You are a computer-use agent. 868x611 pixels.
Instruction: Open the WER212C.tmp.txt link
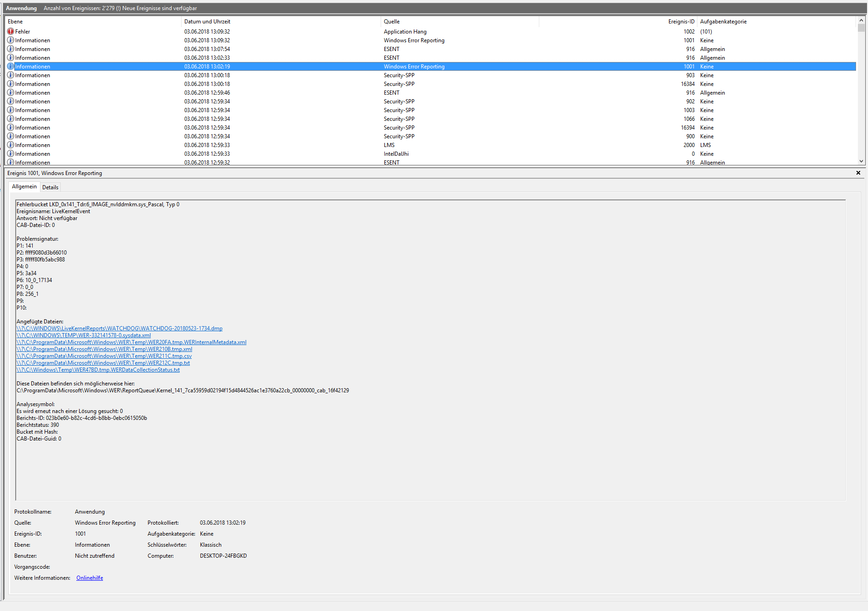pyautogui.click(x=103, y=363)
